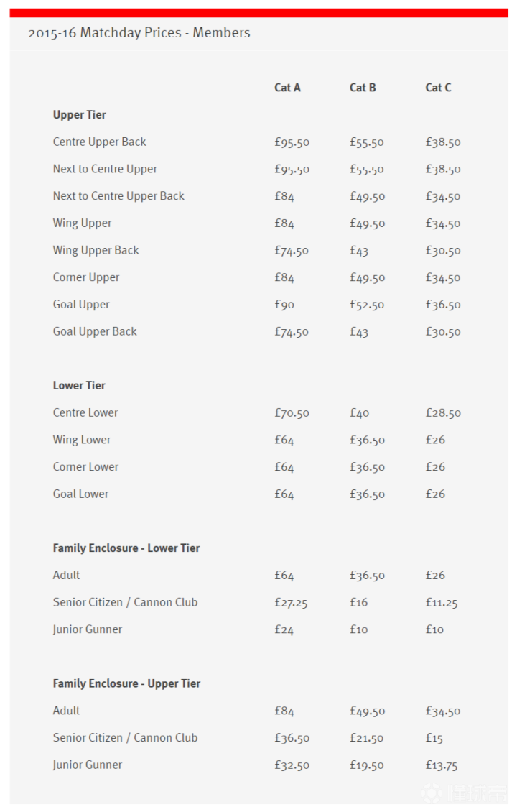Viewport: 517px width, 812px height.
Task: Click the Family Enclosure - Lower Tier heading
Action: point(126,548)
